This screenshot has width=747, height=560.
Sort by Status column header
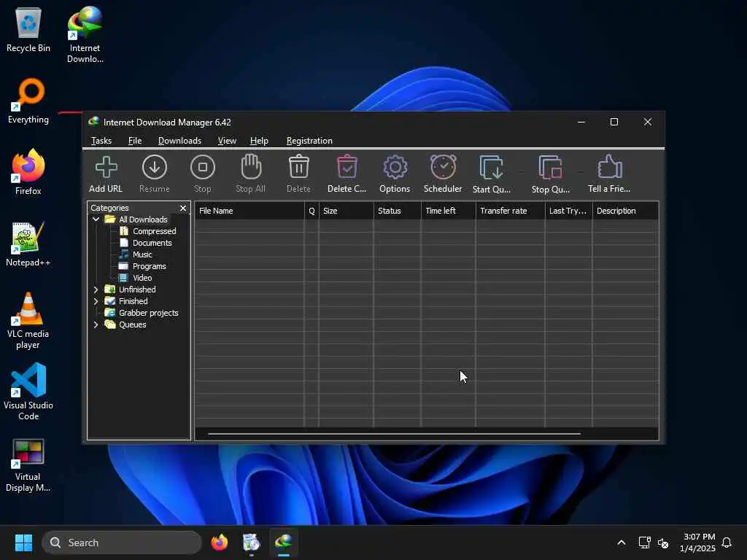pos(397,211)
